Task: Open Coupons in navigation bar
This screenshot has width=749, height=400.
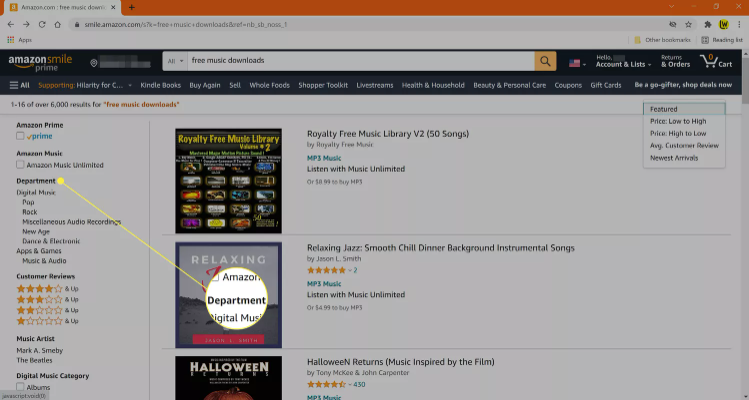Action: [568, 85]
